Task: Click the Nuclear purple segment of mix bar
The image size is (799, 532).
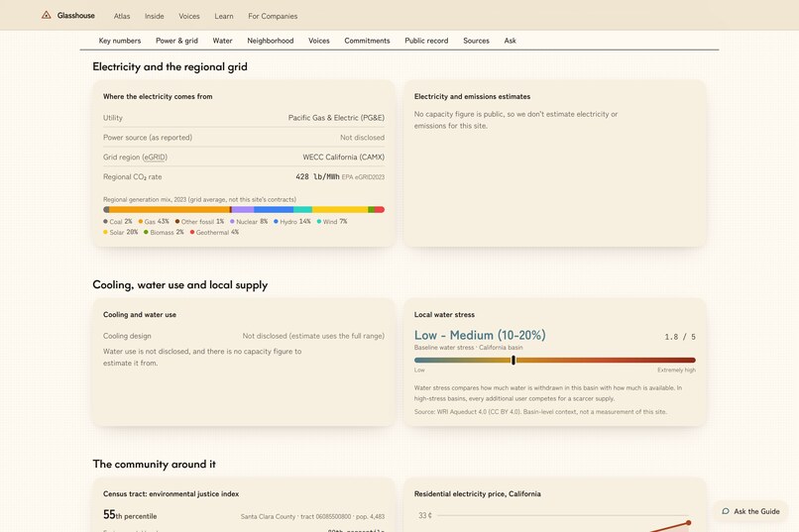Action: tap(243, 210)
